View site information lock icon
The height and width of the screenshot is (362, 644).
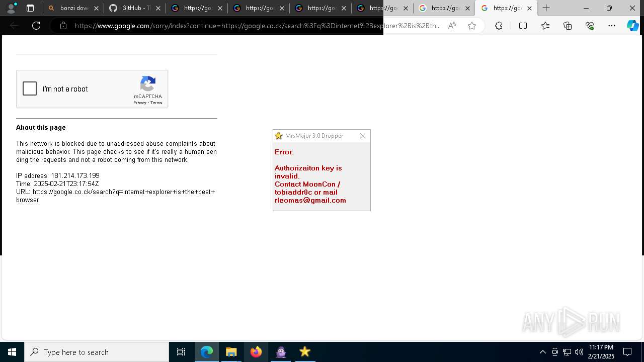click(63, 26)
